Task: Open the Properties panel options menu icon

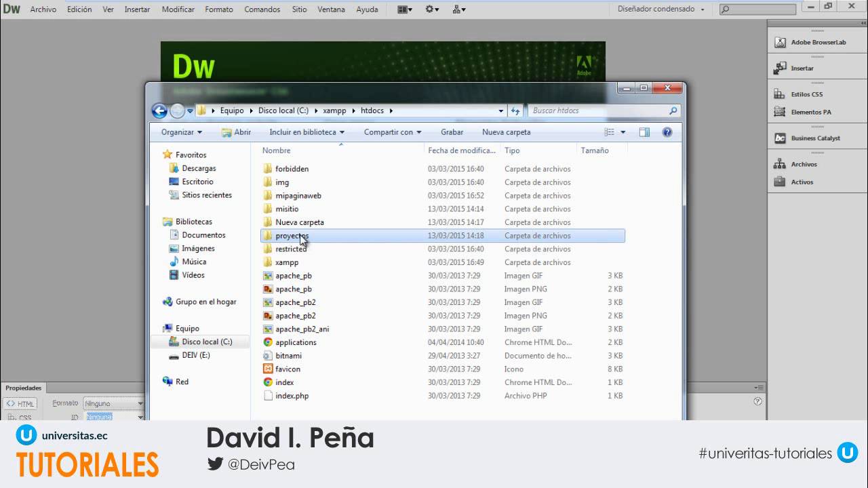Action: point(759,388)
